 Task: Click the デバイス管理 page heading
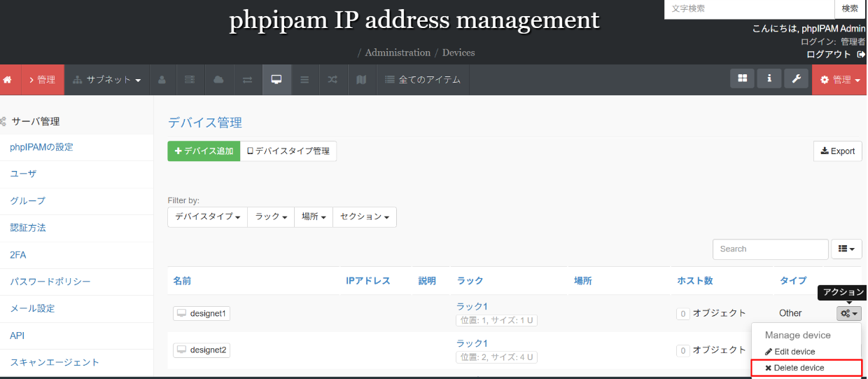click(x=205, y=123)
